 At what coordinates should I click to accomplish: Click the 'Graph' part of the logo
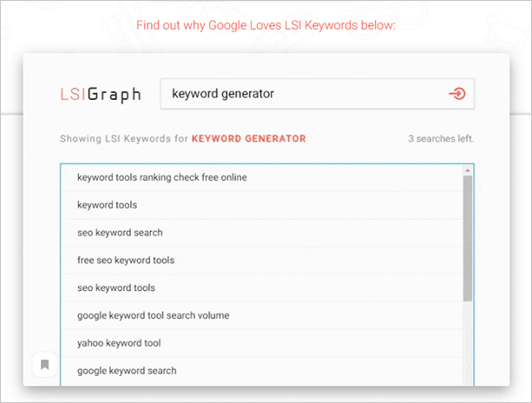(114, 95)
